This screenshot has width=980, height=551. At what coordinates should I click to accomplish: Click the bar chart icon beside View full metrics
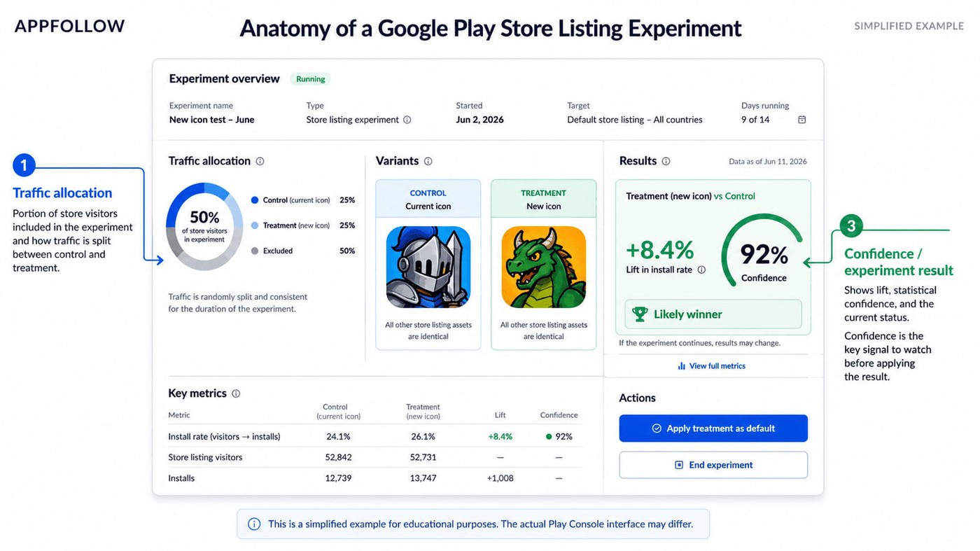[682, 366]
